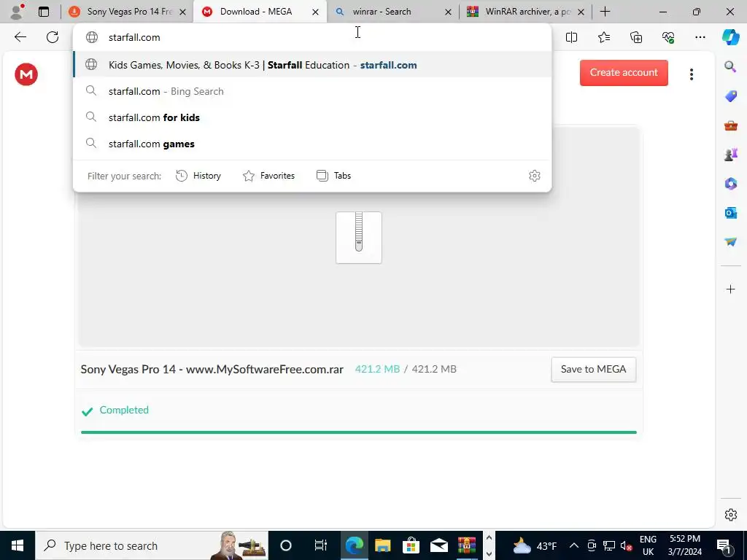This screenshot has height=560, width=747.
Task: Close the winrar - Search tab
Action: [x=448, y=12]
